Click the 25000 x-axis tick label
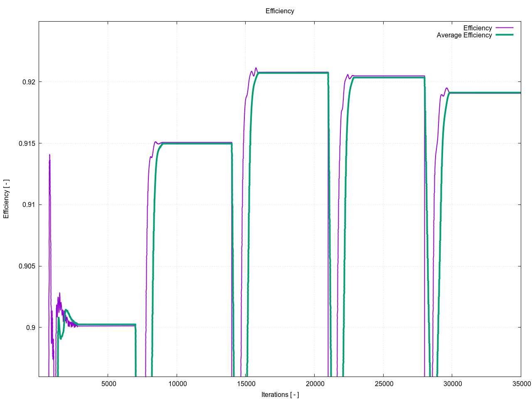Screen dimensions: 532x399 [x=384, y=384]
